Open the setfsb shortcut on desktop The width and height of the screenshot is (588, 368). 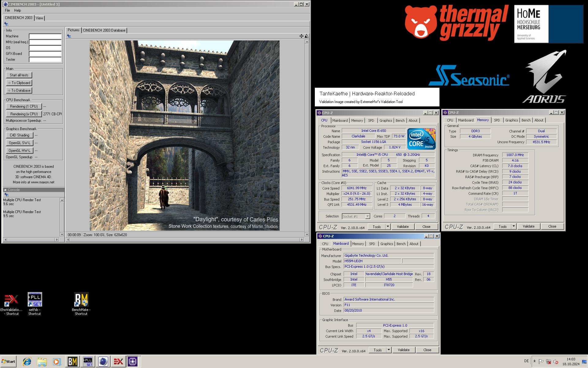(35, 303)
